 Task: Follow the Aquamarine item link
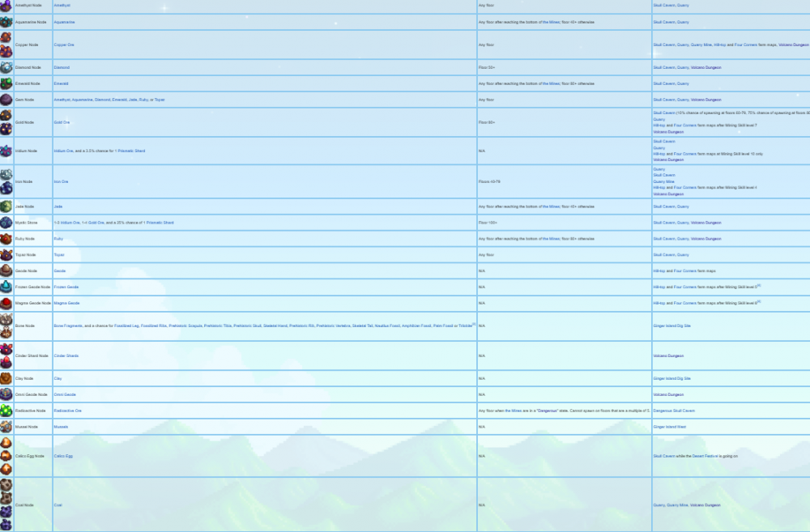click(x=63, y=22)
